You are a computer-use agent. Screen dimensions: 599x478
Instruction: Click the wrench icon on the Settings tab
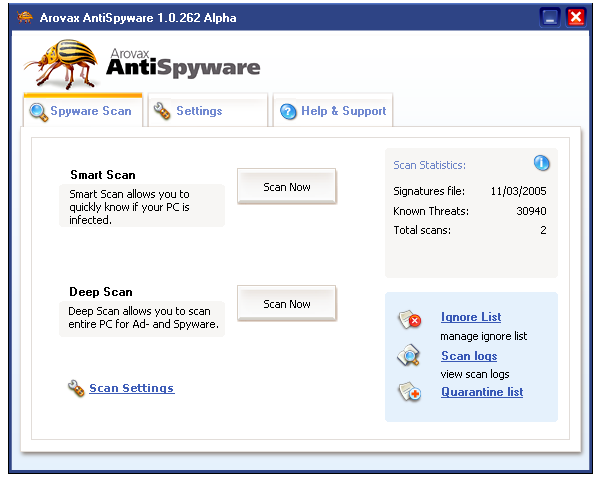pos(162,111)
